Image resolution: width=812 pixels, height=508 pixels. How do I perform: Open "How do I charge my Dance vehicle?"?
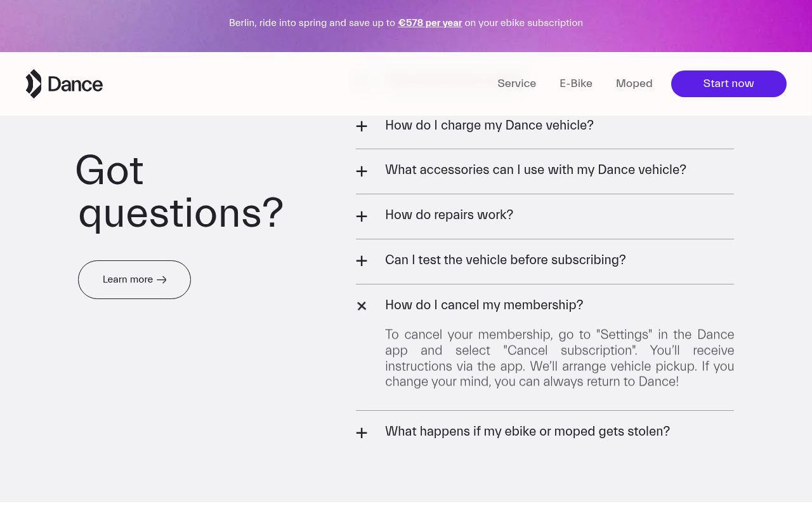click(x=489, y=126)
